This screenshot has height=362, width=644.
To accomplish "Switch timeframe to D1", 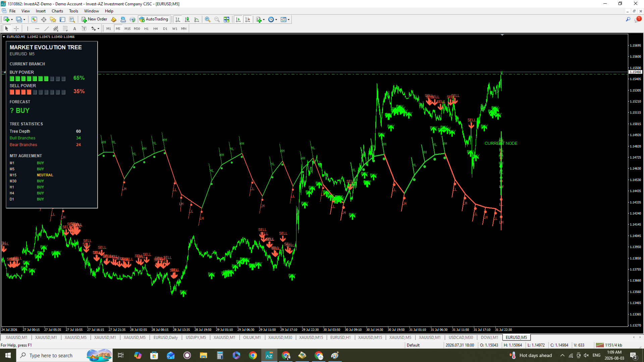I will (165, 29).
